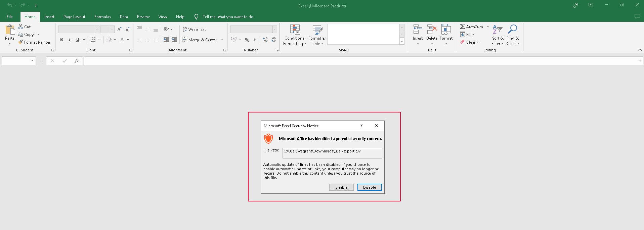Apply Percent Style
Image resolution: width=644 pixels, height=230 pixels.
tap(247, 40)
